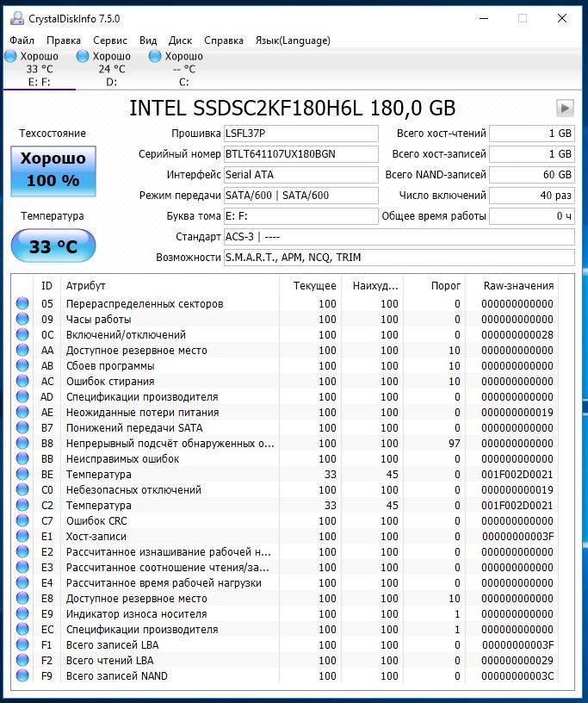Click status circle for attribute 0C
Image resolution: width=588 pixels, height=703 pixels.
pos(22,334)
